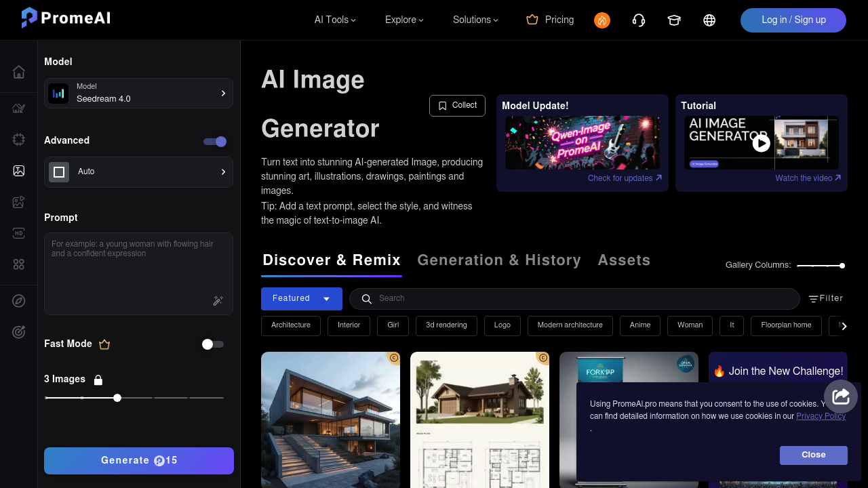Close the cookie consent notice
Screen dimensions: 868x488
(x=813, y=455)
